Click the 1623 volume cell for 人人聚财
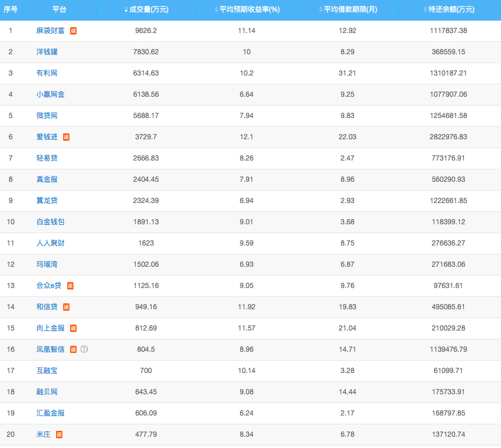The height and width of the screenshot is (448, 501). pyautogui.click(x=146, y=243)
